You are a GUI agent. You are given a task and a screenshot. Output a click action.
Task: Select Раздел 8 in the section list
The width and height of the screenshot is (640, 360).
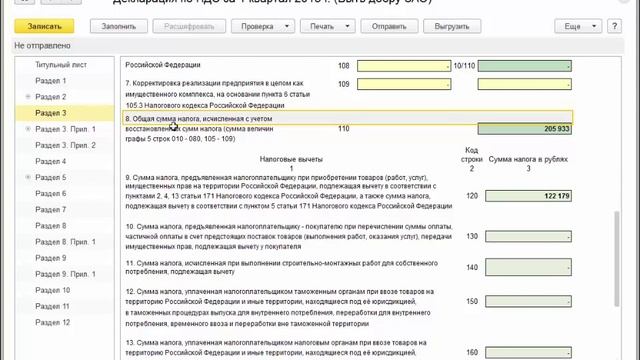click(51, 226)
